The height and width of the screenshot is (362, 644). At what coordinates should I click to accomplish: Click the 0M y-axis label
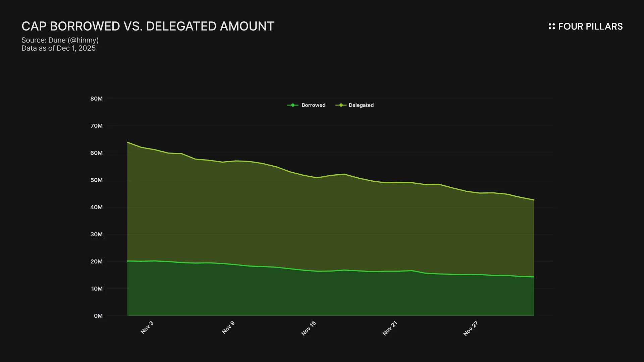(98, 316)
